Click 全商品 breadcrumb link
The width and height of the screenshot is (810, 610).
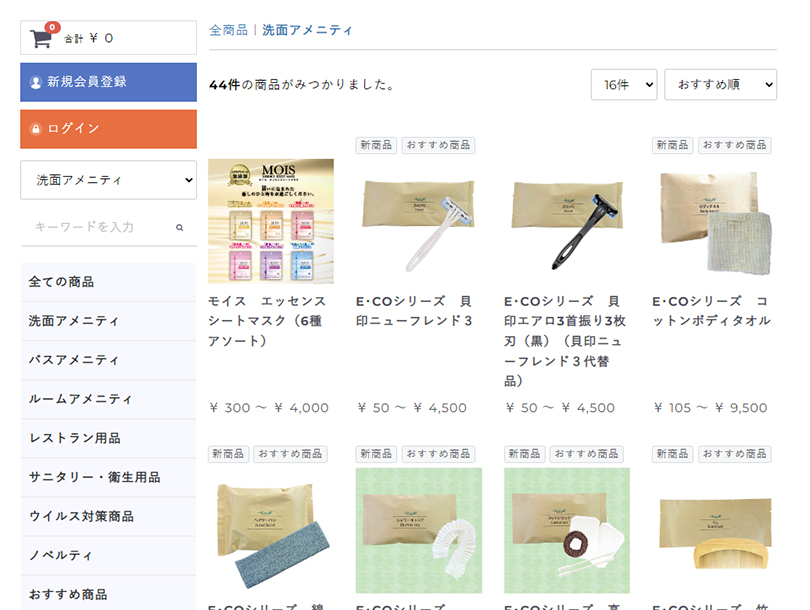click(x=228, y=30)
